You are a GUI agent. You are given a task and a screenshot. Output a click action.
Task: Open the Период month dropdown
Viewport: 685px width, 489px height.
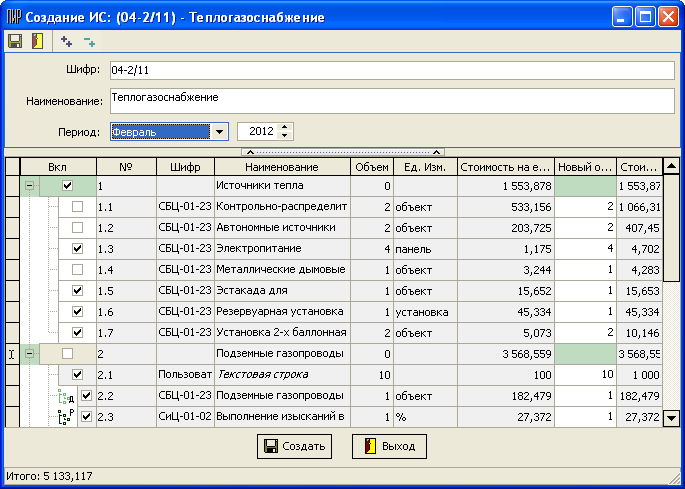tap(219, 131)
